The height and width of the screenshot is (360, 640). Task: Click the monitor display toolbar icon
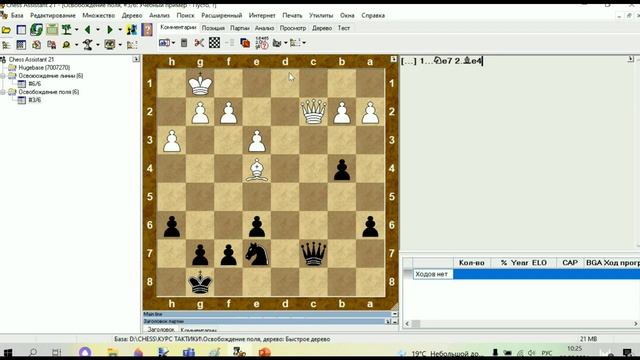point(110,44)
